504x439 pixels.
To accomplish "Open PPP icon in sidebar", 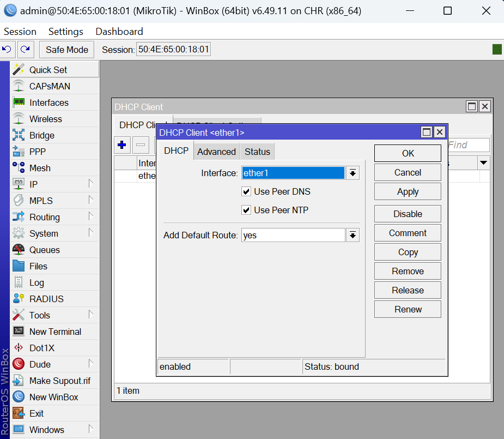I will coord(19,152).
